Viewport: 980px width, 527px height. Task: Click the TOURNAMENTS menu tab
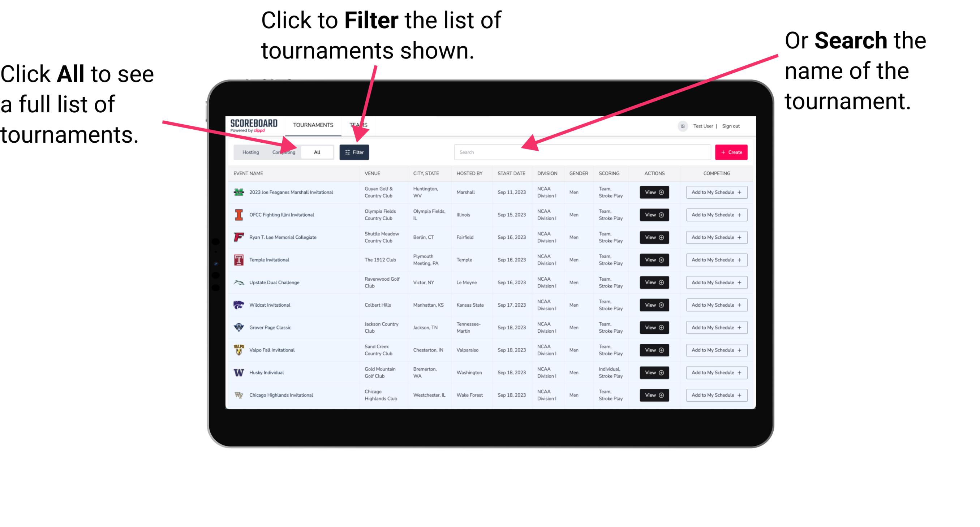(313, 125)
